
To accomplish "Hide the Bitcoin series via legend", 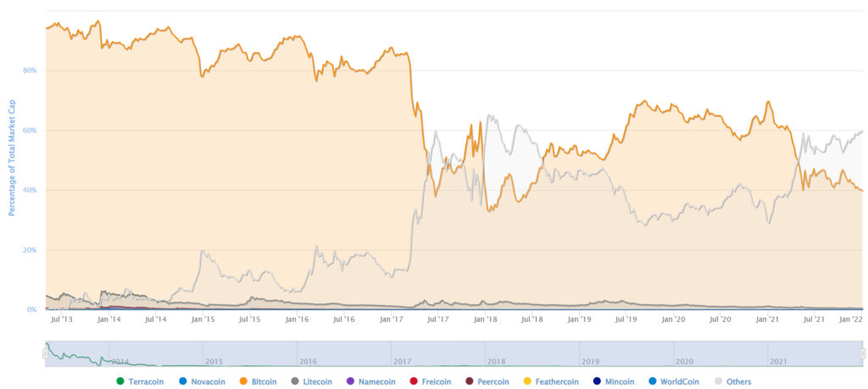I will coord(264,381).
